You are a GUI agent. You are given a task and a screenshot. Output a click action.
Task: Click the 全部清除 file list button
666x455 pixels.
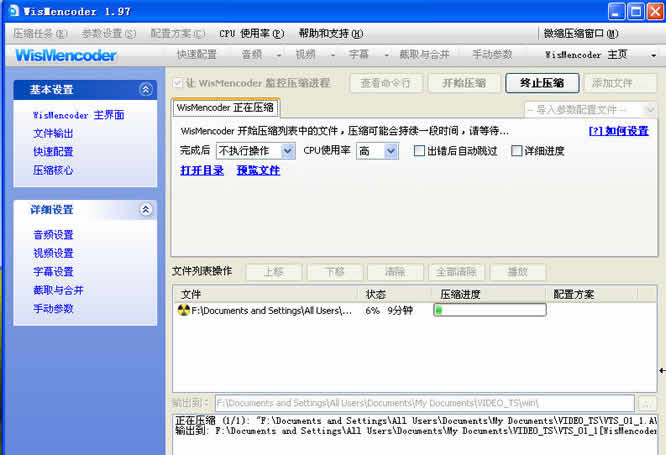pos(456,272)
